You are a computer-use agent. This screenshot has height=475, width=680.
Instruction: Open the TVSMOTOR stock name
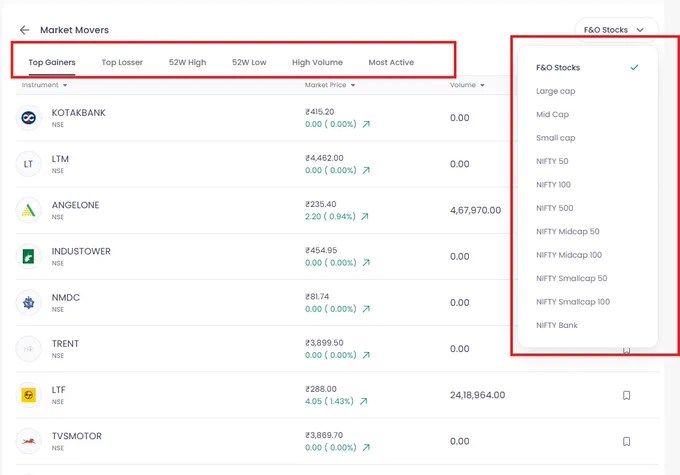point(77,436)
